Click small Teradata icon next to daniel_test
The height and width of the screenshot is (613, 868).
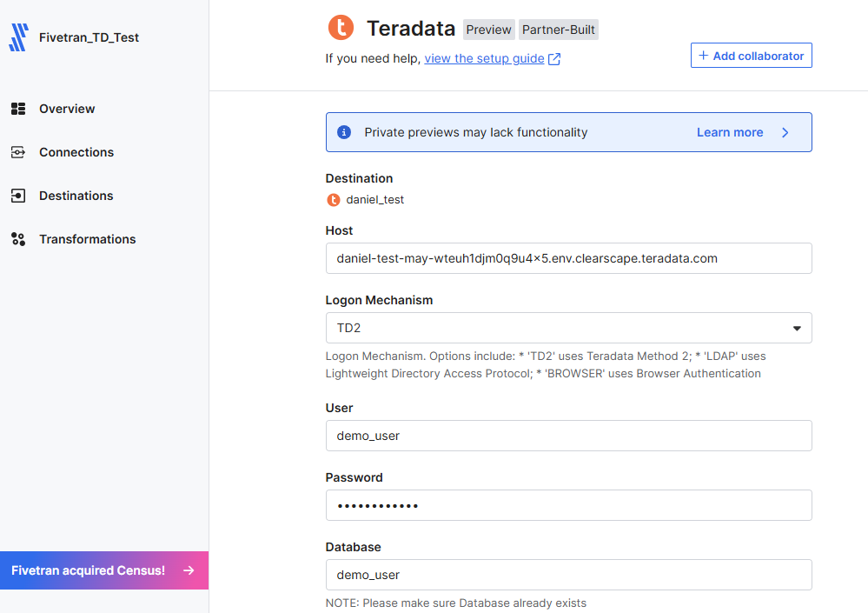(x=334, y=200)
